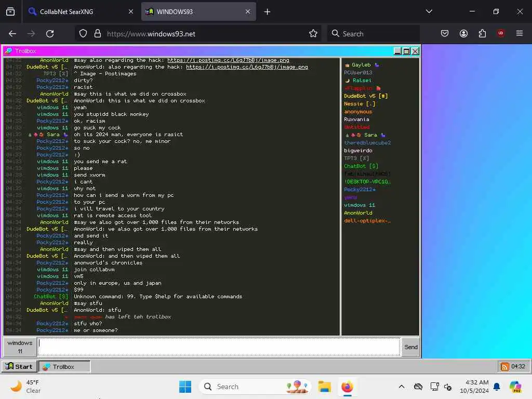
Task: Change nickname via windows 11 button
Action: click(x=20, y=347)
